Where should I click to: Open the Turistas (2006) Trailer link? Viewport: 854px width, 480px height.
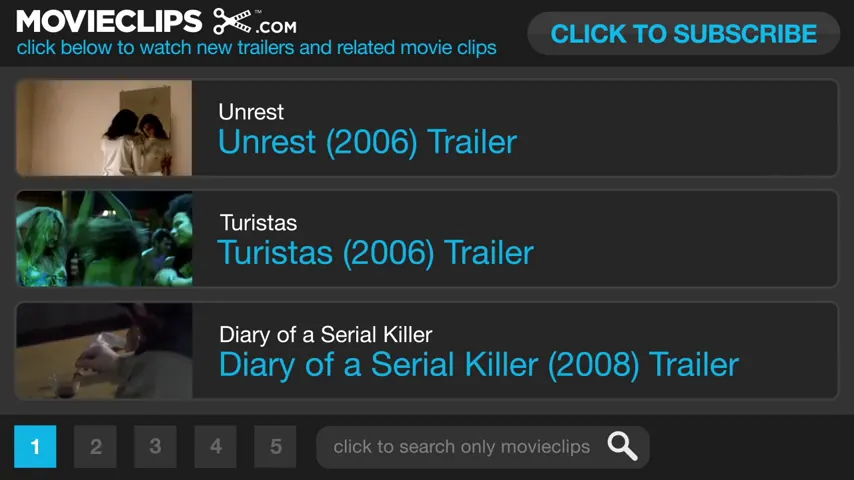(375, 253)
